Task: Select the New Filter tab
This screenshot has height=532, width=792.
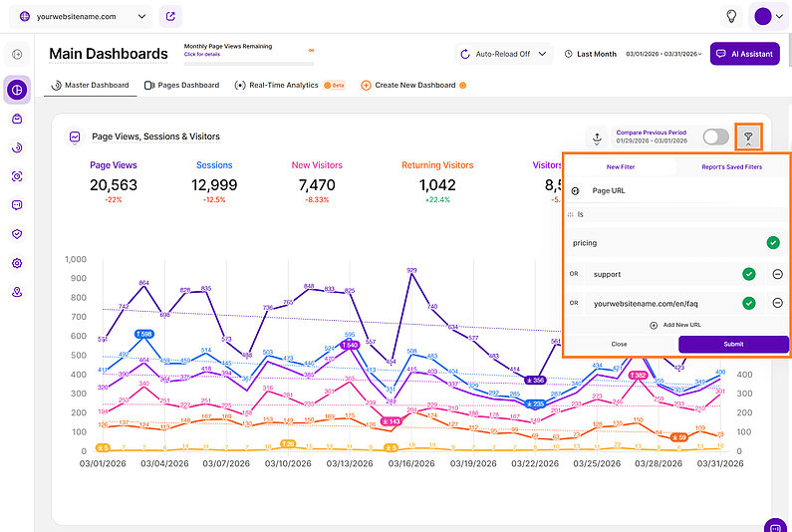Action: click(621, 166)
